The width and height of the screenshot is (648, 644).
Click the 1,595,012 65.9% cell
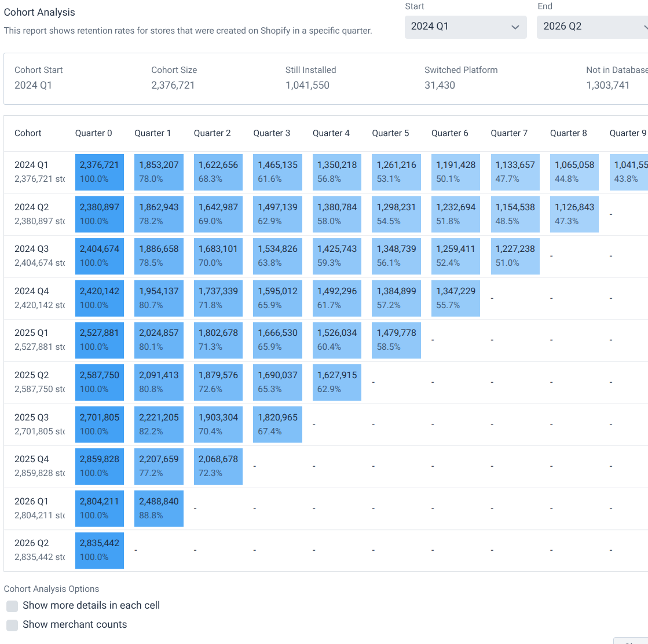pos(278,298)
